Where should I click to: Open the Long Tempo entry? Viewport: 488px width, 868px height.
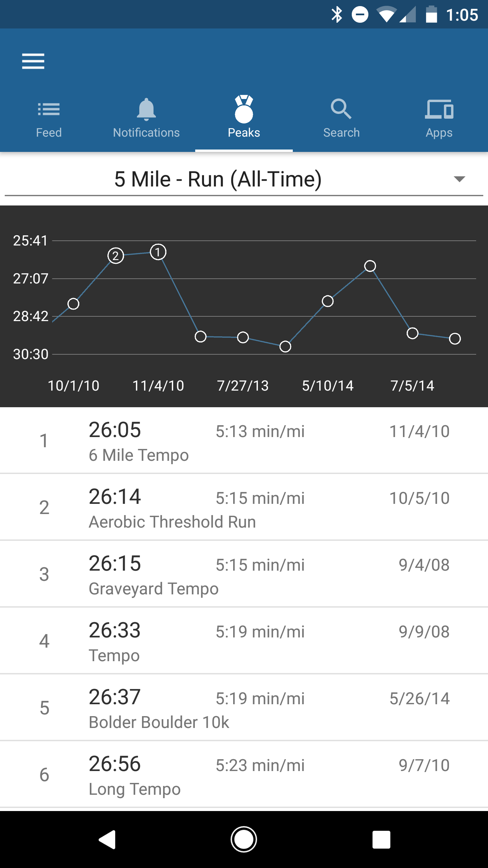point(244,775)
